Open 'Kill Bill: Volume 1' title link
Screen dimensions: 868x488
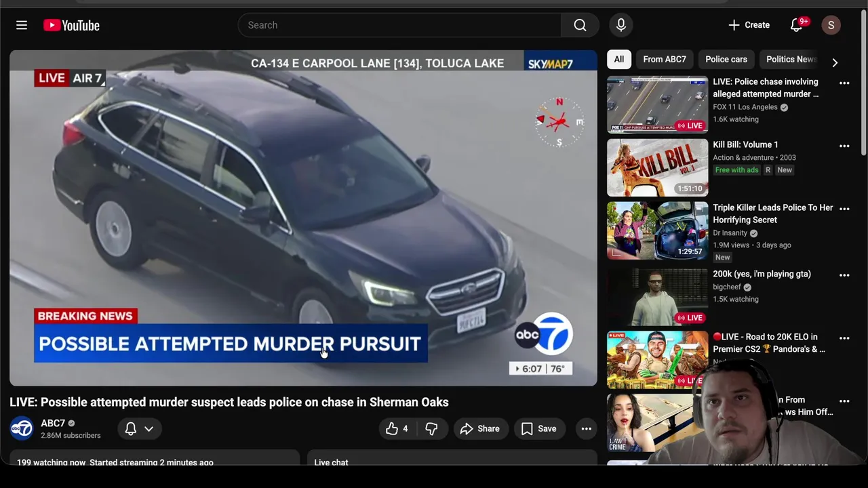(745, 144)
